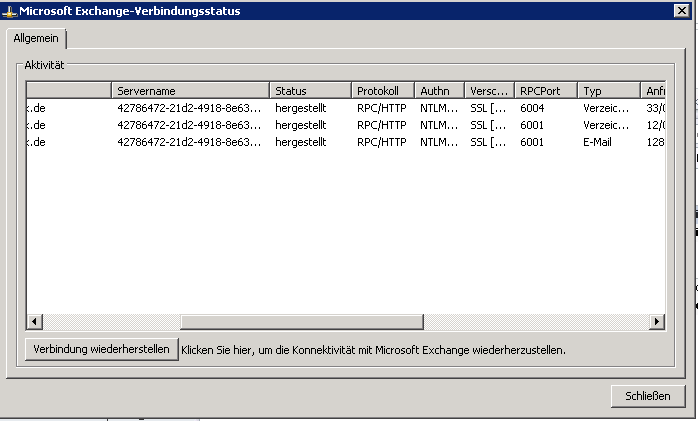Image resolution: width=698 pixels, height=421 pixels.
Task: Click the E-Mail type cell
Action: tap(597, 142)
